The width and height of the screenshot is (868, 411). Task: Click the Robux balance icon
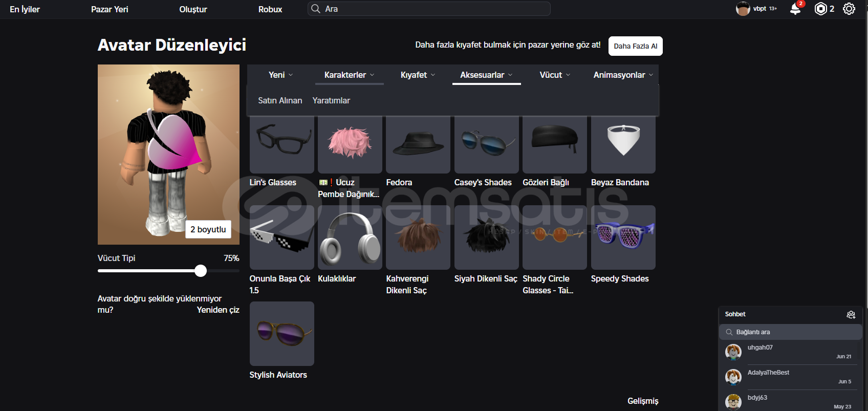coord(820,9)
